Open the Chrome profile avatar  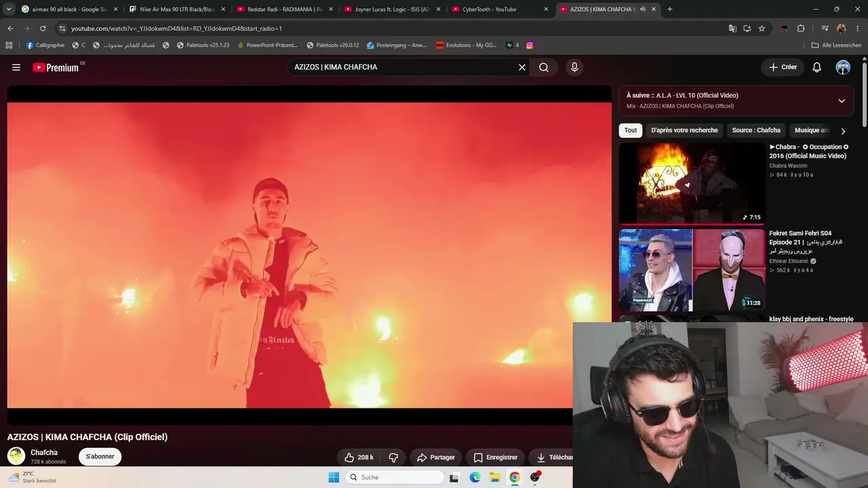pos(842,28)
